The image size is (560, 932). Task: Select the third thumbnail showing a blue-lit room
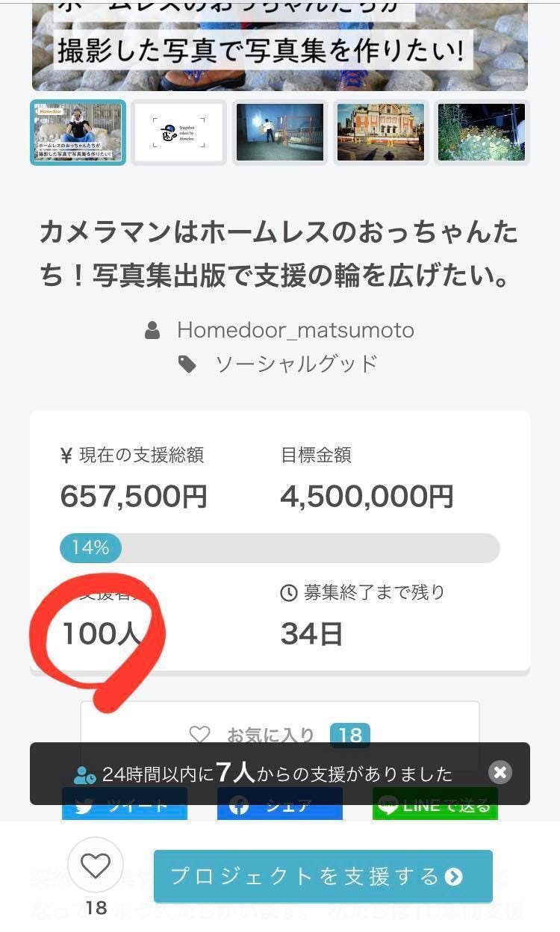(x=280, y=132)
